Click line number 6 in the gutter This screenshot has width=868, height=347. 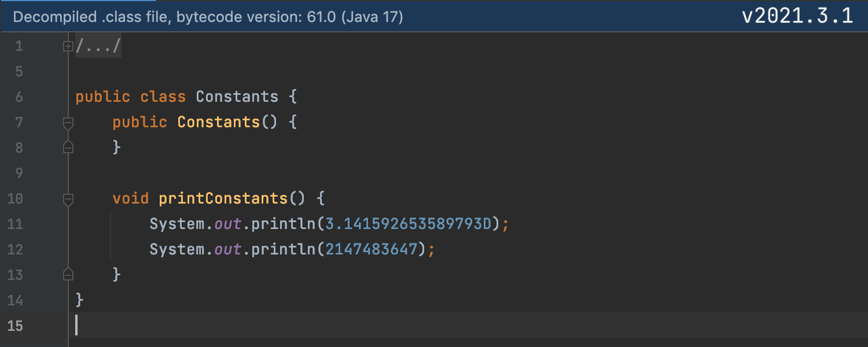point(19,97)
